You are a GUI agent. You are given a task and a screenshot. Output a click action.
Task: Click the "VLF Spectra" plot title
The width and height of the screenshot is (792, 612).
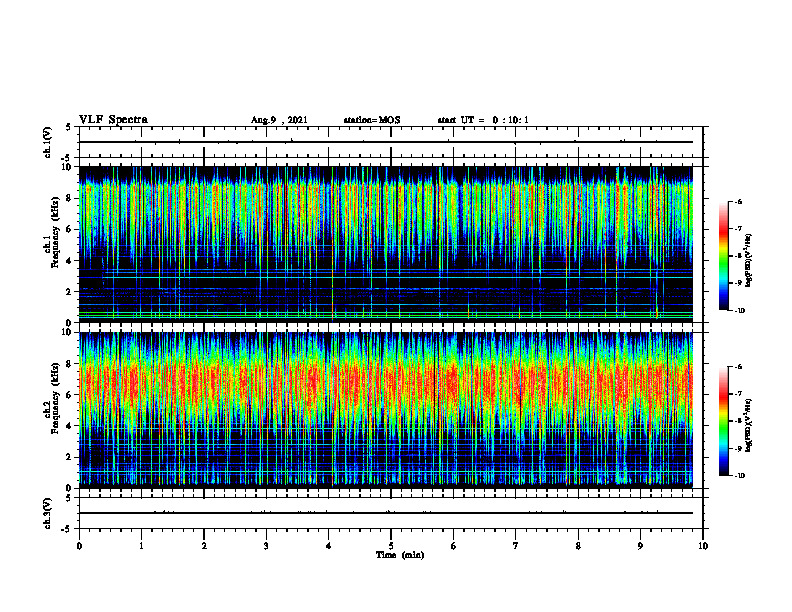tap(113, 120)
